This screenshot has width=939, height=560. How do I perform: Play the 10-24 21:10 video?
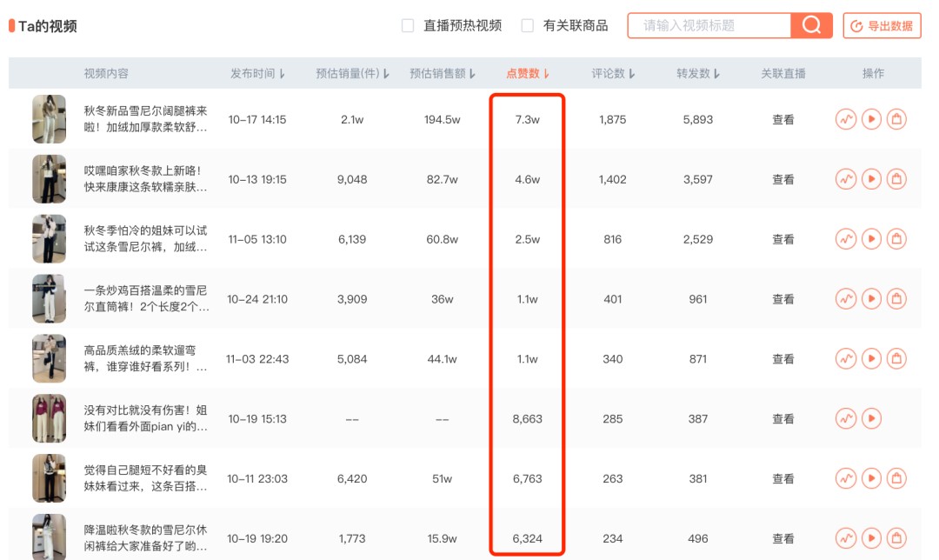click(871, 299)
